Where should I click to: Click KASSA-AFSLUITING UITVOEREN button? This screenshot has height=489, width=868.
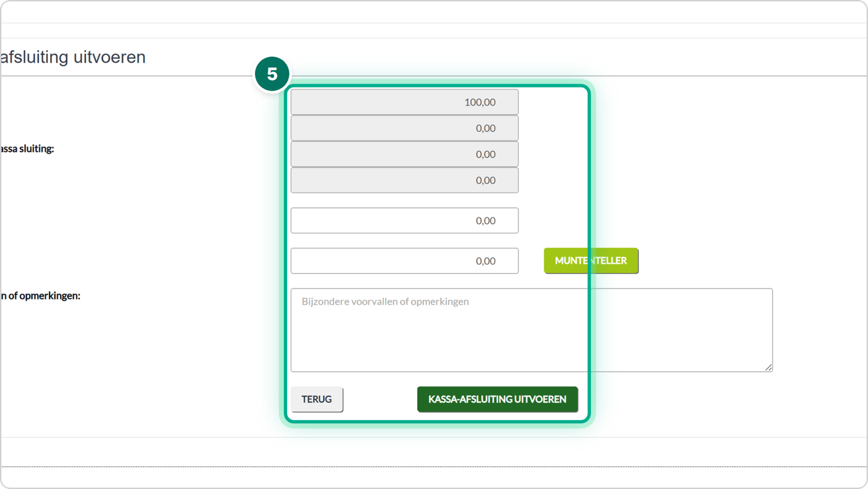pyautogui.click(x=497, y=399)
